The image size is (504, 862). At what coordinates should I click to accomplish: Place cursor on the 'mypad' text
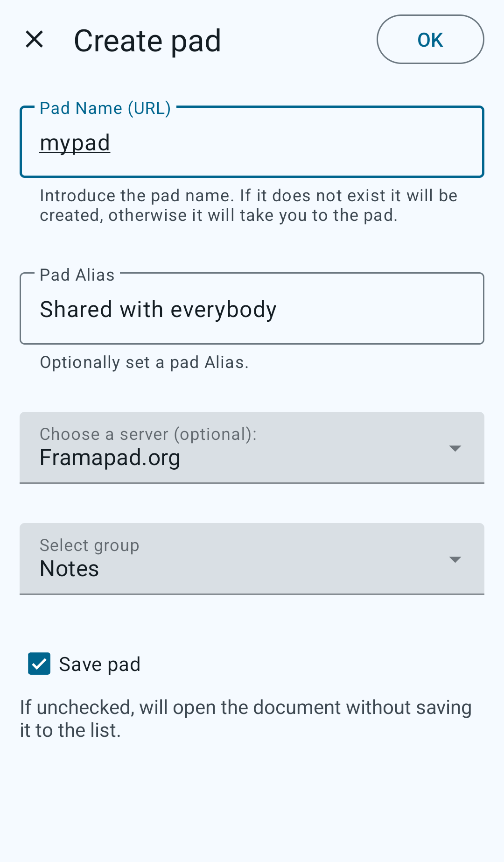point(75,143)
